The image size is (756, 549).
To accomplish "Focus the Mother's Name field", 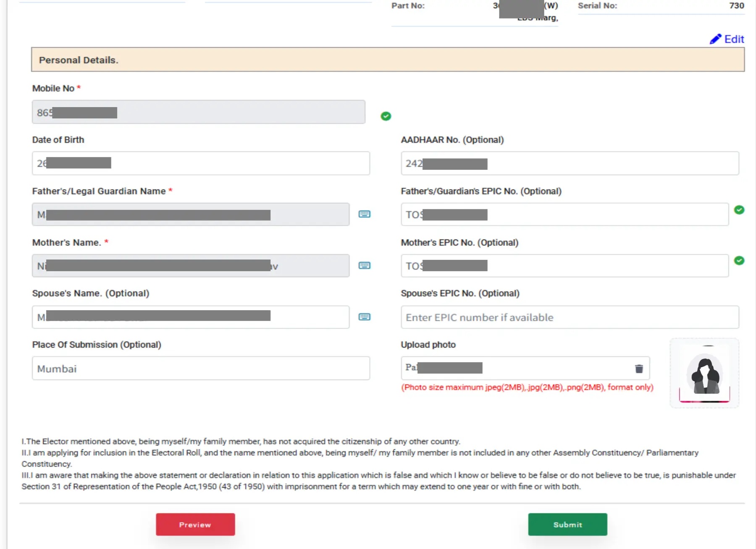I will coord(191,266).
